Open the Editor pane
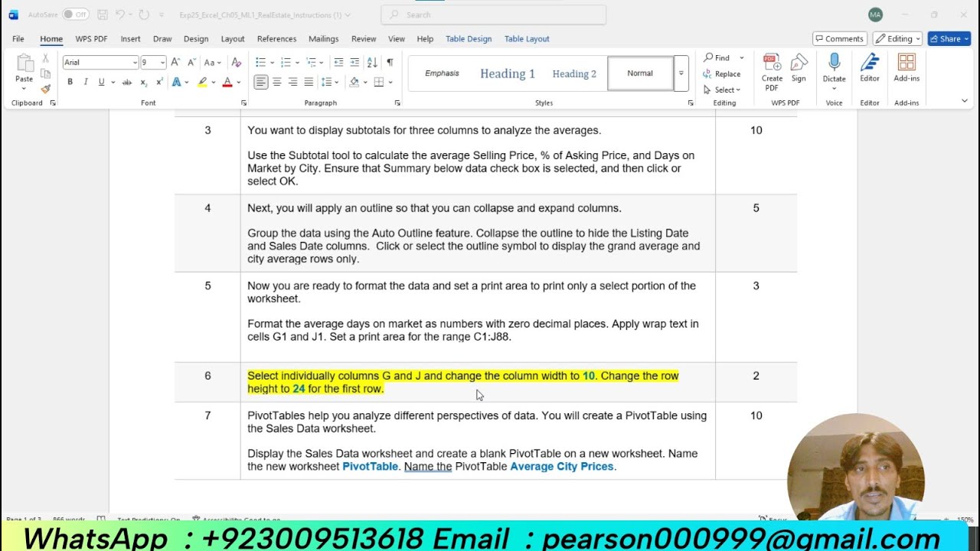The height and width of the screenshot is (551, 980). (870, 68)
